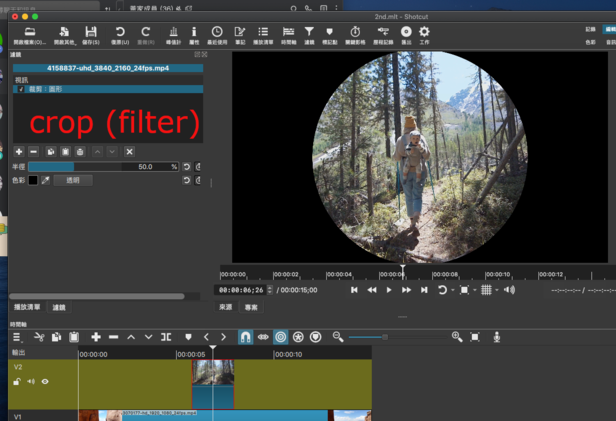Screen dimensions: 616x421
Task: Hide the V2 track with eye icon
Action: [x=45, y=381]
